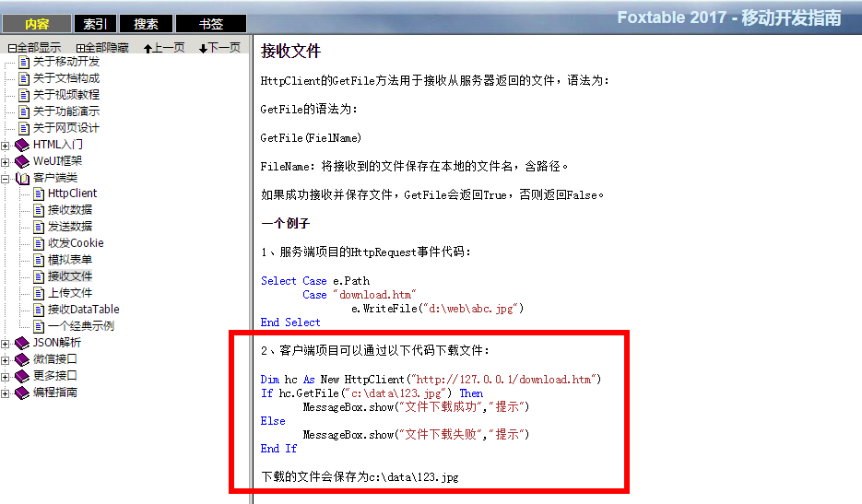
Task: Click 全部隐藏 to collapse all
Action: pyautogui.click(x=102, y=48)
